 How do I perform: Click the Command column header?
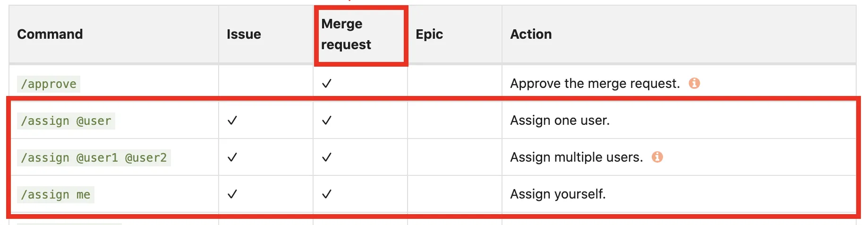pos(50,34)
